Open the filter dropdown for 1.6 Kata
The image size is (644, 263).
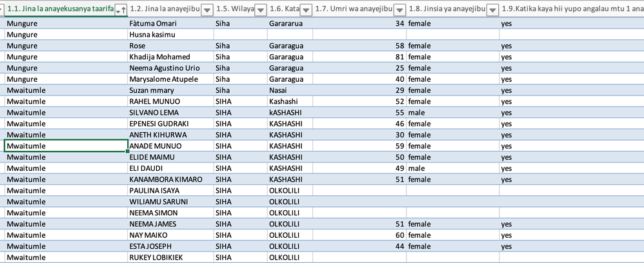[307, 10]
